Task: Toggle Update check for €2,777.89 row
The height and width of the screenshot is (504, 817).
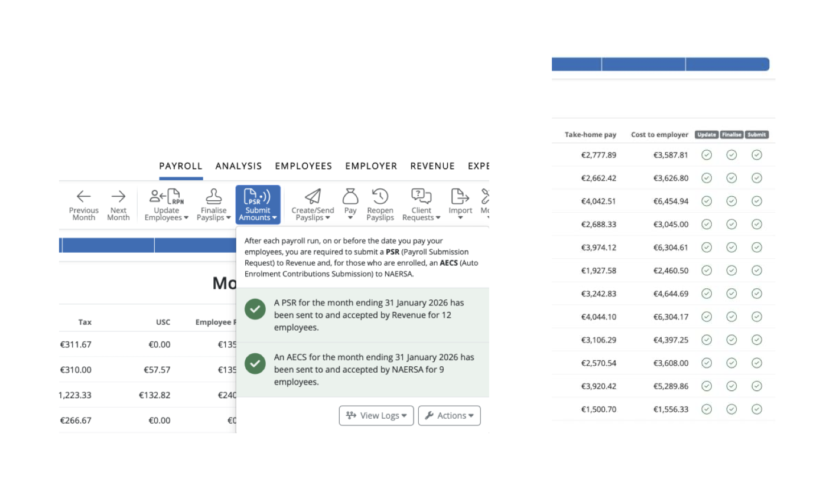Action: point(707,155)
